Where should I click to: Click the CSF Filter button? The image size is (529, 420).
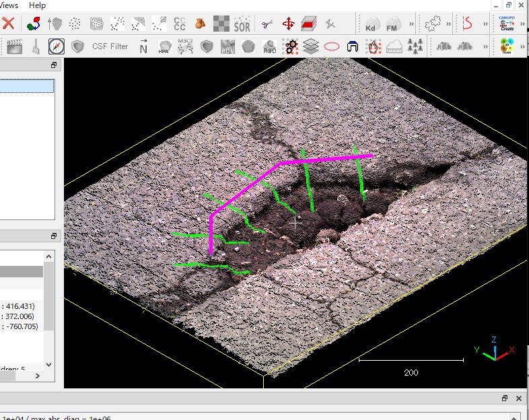[x=110, y=46]
